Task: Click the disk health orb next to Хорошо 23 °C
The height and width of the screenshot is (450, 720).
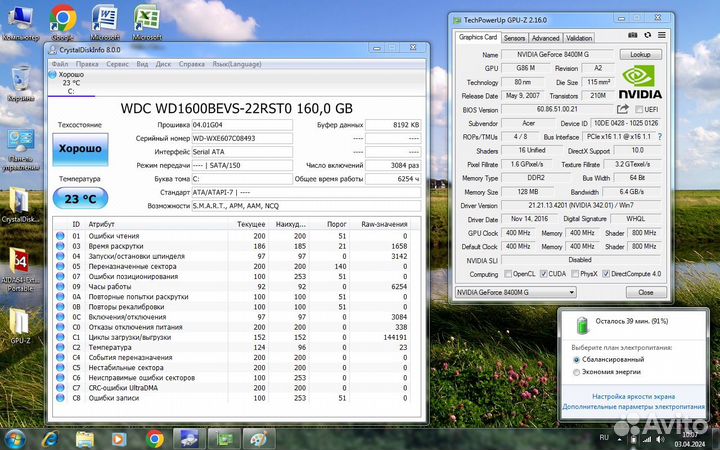Action: [x=52, y=74]
